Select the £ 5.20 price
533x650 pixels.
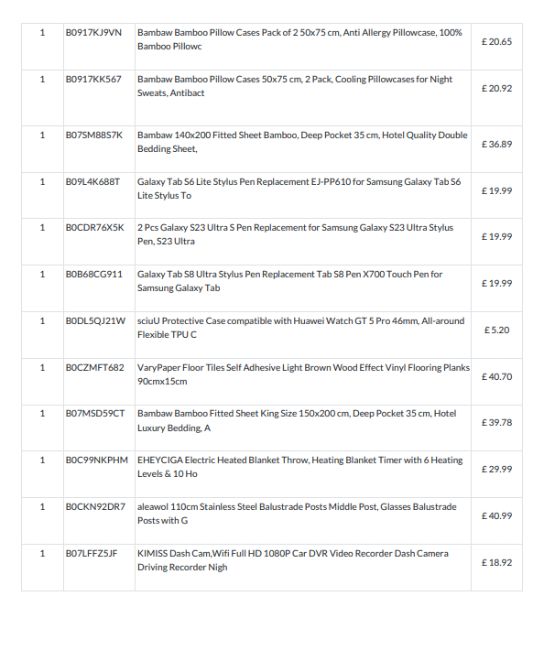(497, 330)
